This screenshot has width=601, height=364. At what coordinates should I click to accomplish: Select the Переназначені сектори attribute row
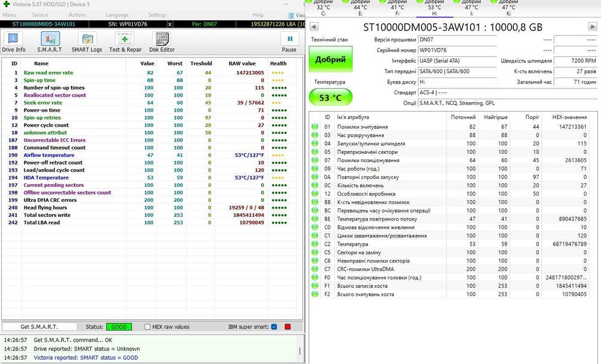tap(449, 152)
